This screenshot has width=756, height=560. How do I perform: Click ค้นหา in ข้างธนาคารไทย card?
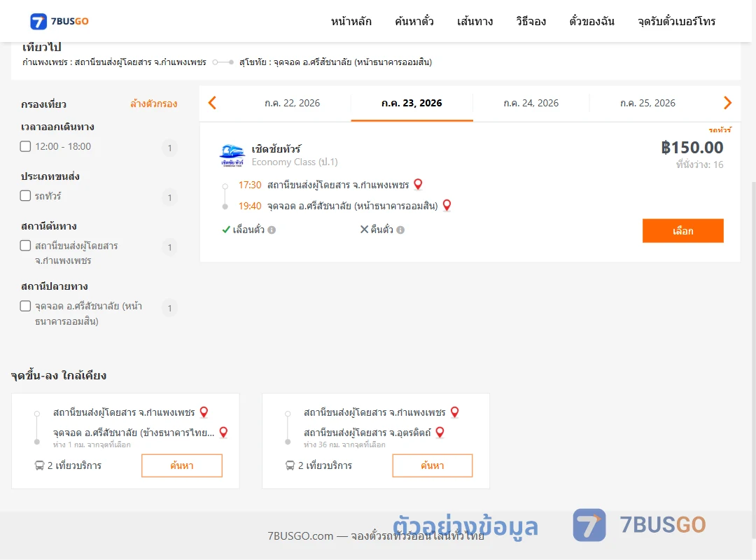coord(182,465)
